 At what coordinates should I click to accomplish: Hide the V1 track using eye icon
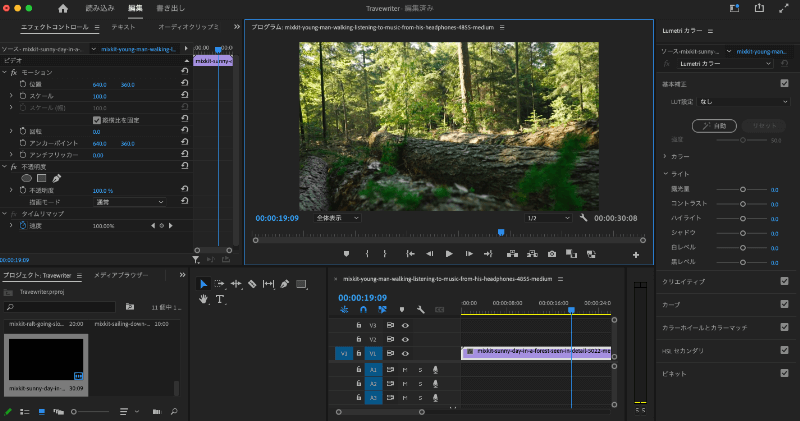point(405,353)
